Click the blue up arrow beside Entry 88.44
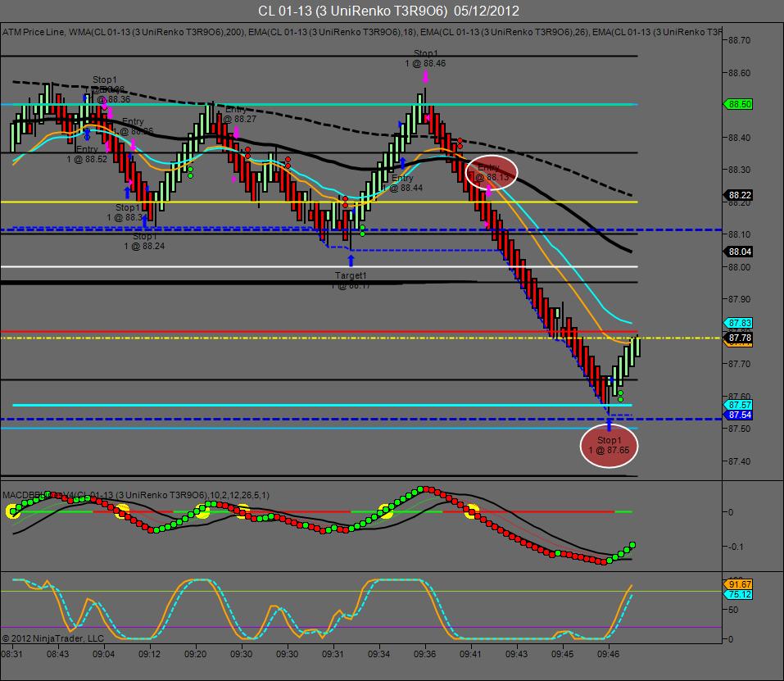Screen dimensions: 784x681 402,163
